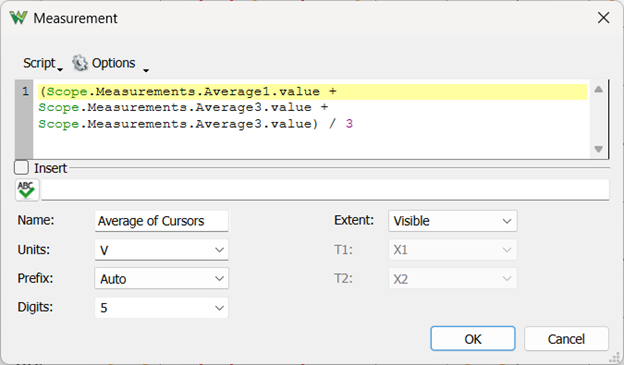
Task: Click the scroll up arrow in script editor
Action: pos(599,90)
